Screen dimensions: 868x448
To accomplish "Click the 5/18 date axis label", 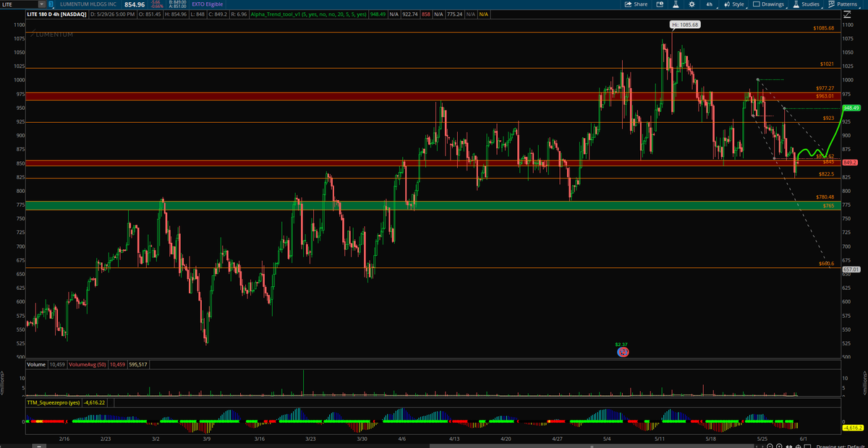I will pos(710,439).
